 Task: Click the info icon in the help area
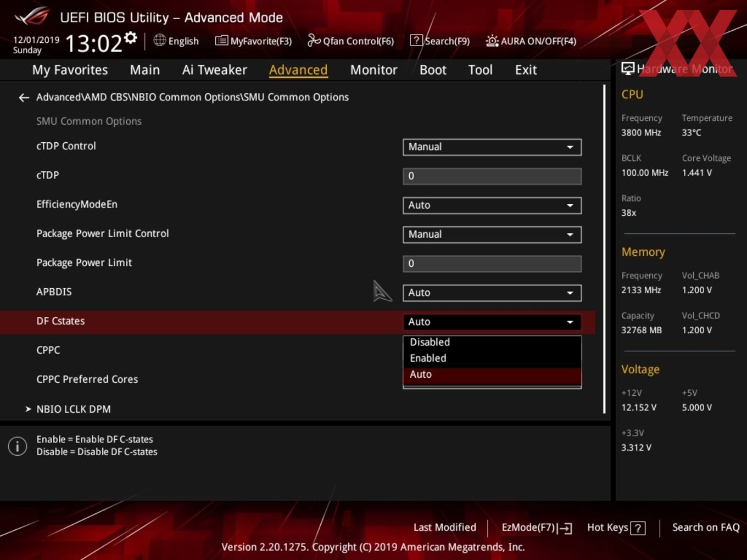coord(18,446)
